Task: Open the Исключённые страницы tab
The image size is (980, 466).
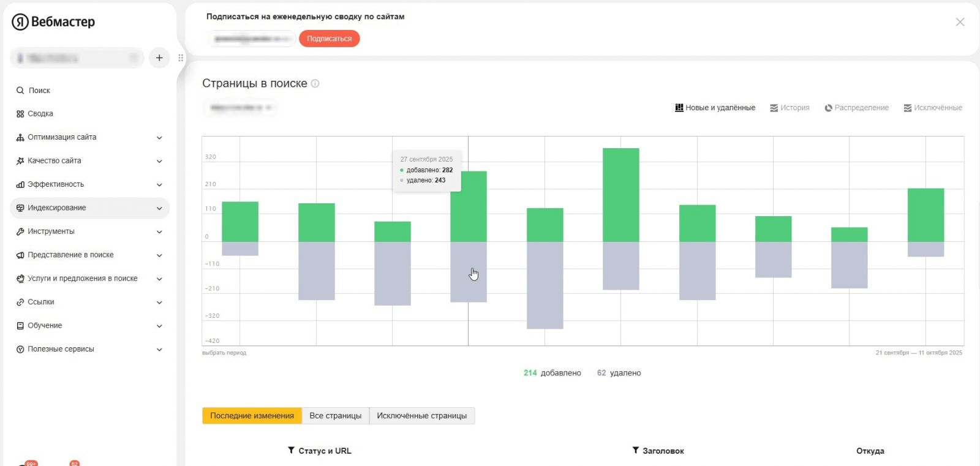Action: pyautogui.click(x=421, y=416)
